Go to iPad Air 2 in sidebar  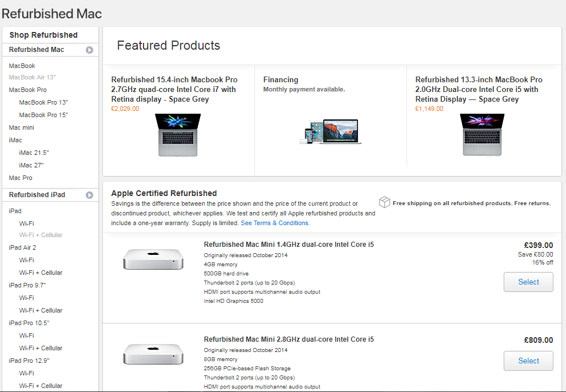click(22, 248)
